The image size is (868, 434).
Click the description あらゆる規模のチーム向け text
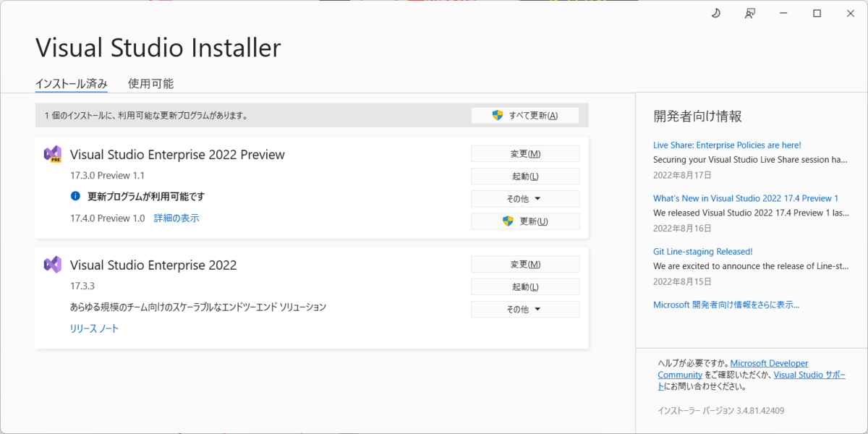pyautogui.click(x=198, y=307)
